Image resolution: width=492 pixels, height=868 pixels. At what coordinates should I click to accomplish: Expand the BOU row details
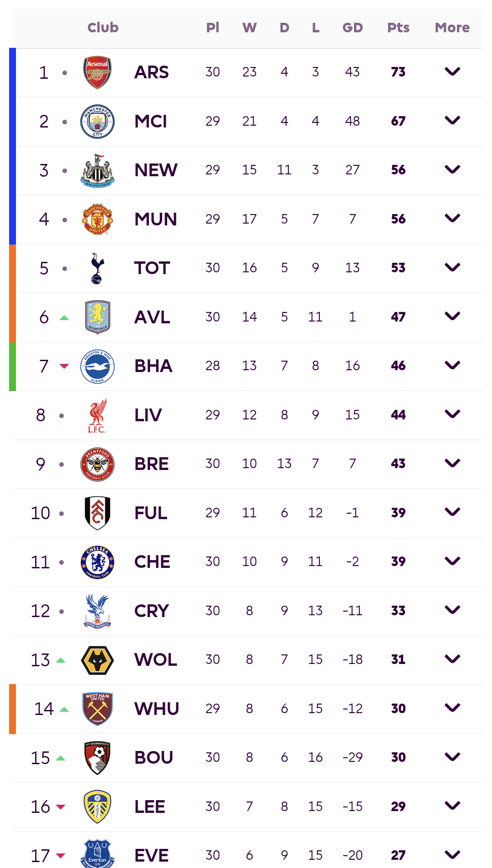pos(452,757)
